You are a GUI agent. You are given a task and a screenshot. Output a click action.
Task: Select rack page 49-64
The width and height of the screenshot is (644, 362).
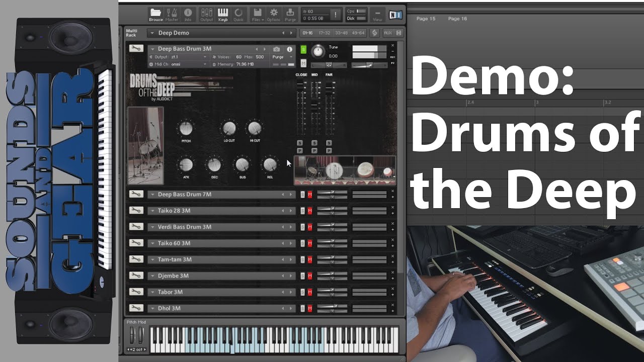coord(358,33)
